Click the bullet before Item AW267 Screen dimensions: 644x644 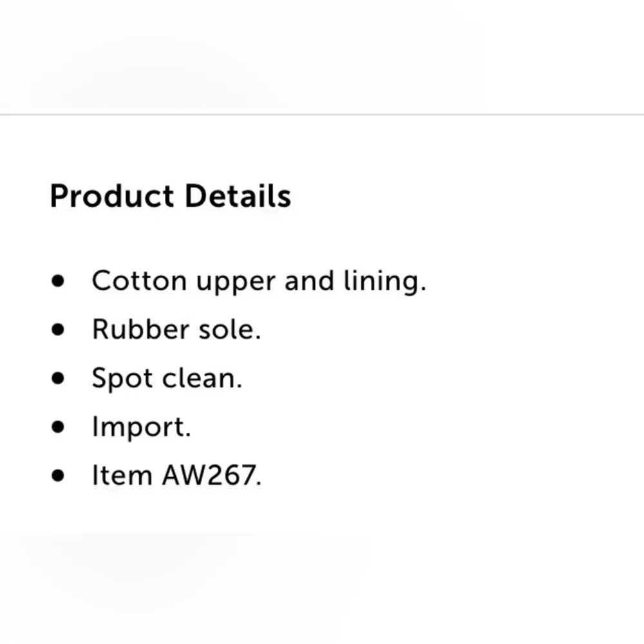58,475
